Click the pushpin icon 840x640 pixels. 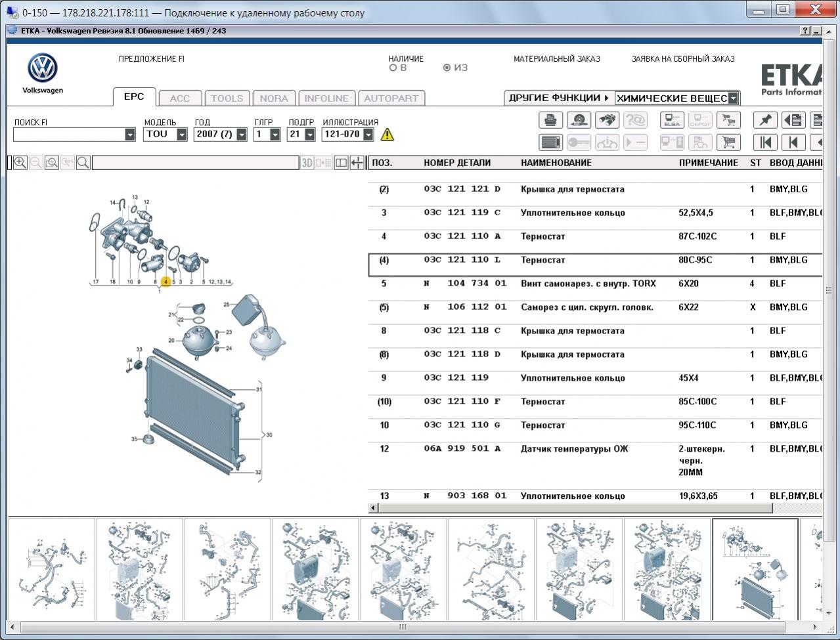click(765, 120)
